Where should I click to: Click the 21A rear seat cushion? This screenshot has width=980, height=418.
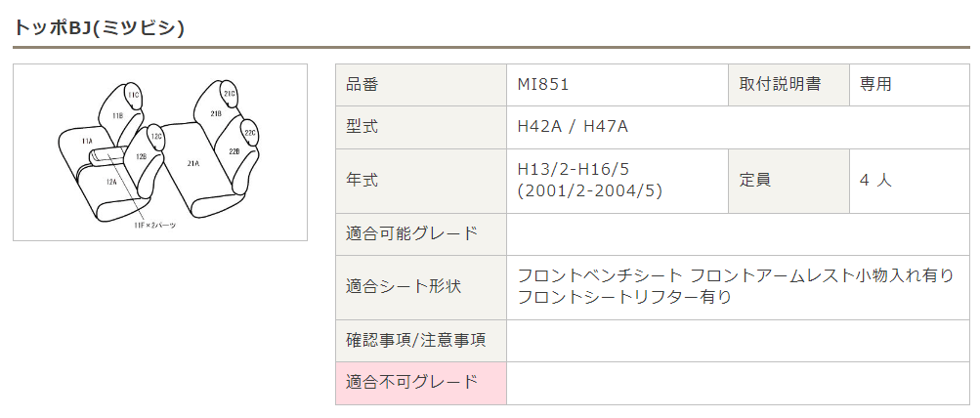(x=192, y=163)
